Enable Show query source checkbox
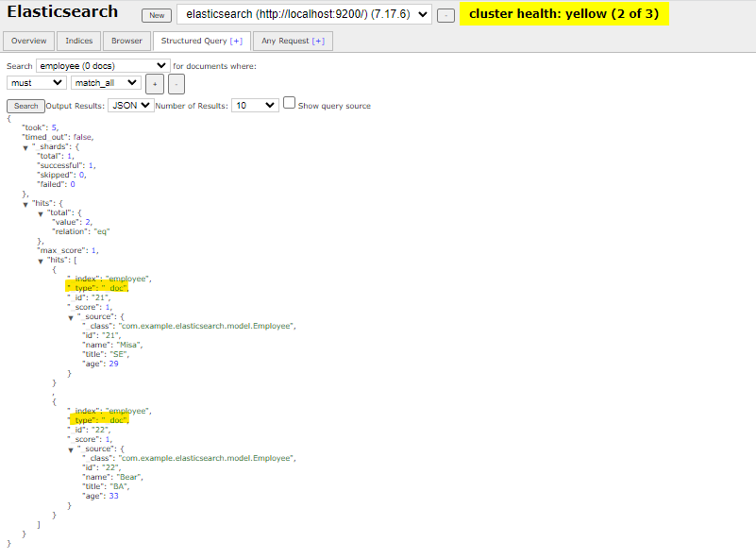756x559 pixels. [x=290, y=103]
